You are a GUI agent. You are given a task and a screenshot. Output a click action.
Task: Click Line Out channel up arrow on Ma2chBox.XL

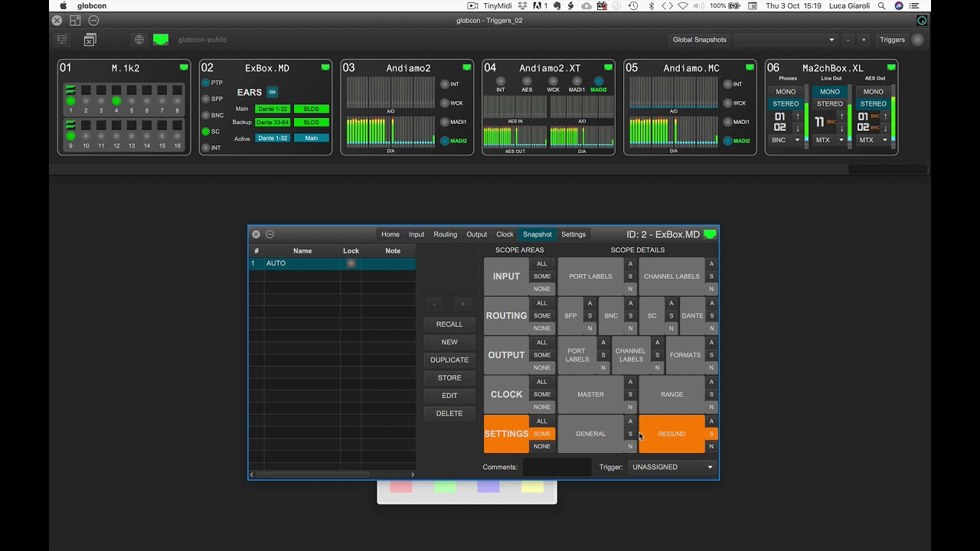click(x=842, y=116)
